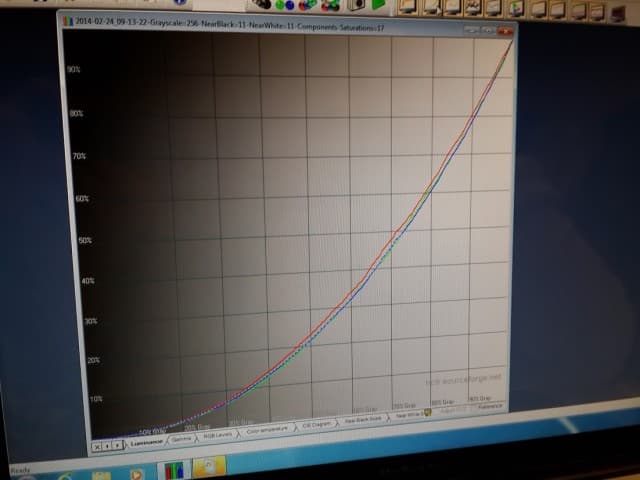Click the red-green-blue primaries measure icon
The height and width of the screenshot is (480, 640).
308,5
